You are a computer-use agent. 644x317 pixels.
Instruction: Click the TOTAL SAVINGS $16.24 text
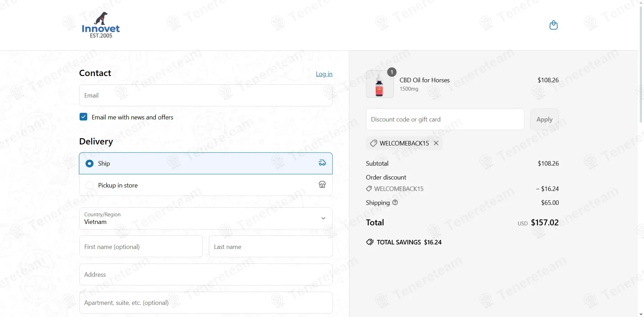[x=409, y=242]
